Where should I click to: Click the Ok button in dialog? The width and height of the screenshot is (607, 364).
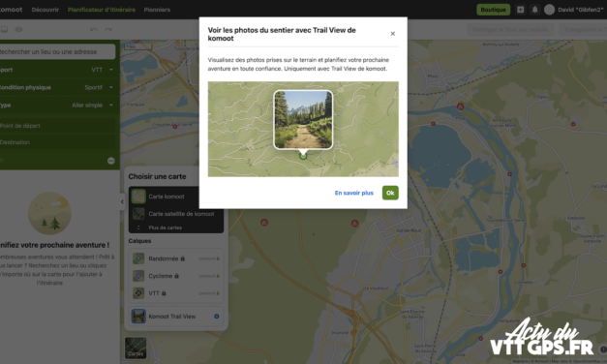390,193
